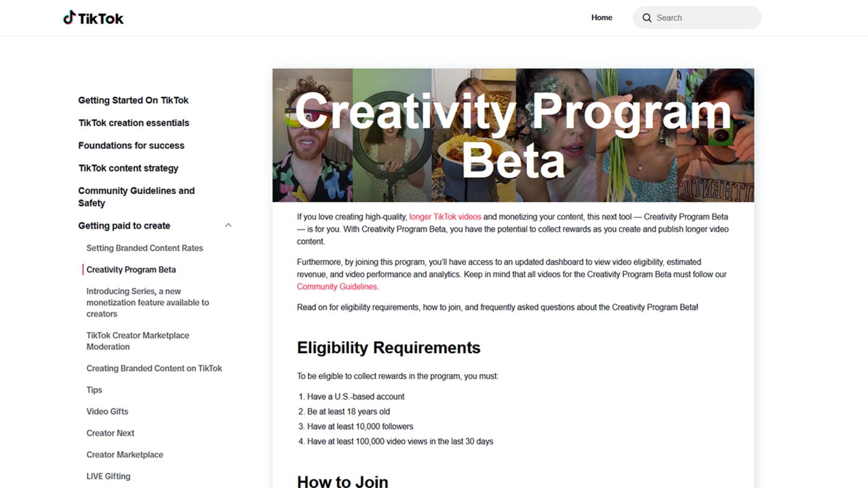868x488 pixels.
Task: Open TikTok content strategy section
Action: tap(128, 168)
